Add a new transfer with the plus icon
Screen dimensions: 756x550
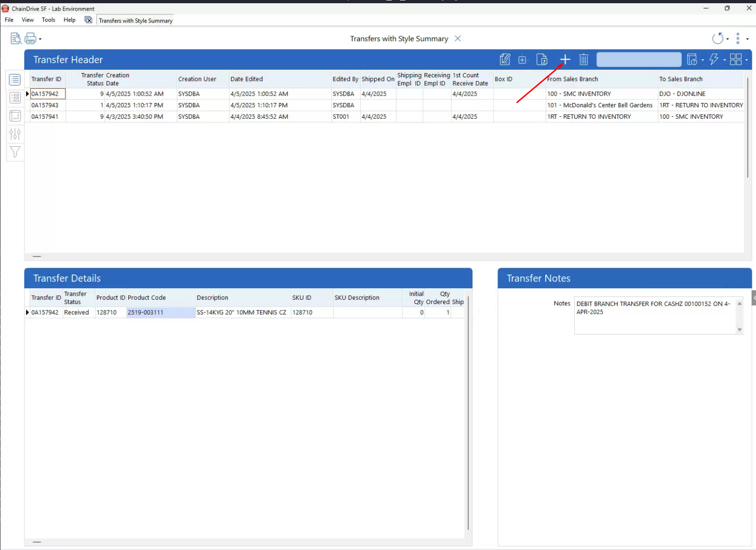pyautogui.click(x=565, y=59)
